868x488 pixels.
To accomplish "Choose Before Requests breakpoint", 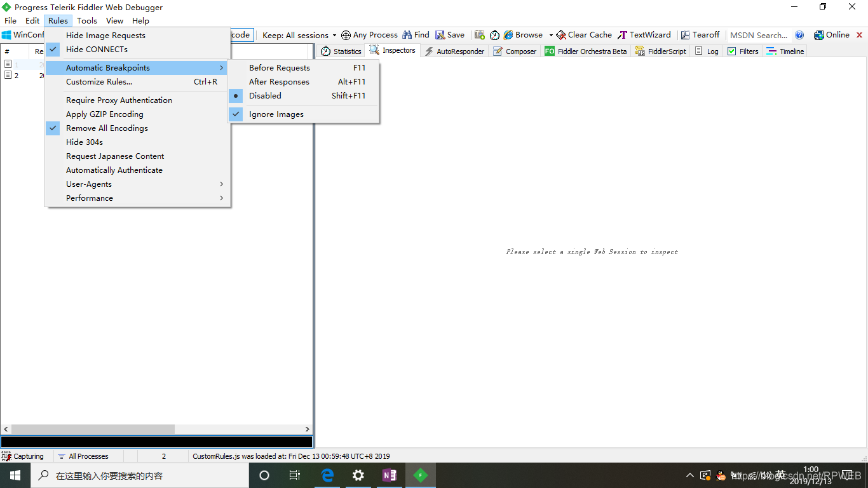I will (304, 68).
